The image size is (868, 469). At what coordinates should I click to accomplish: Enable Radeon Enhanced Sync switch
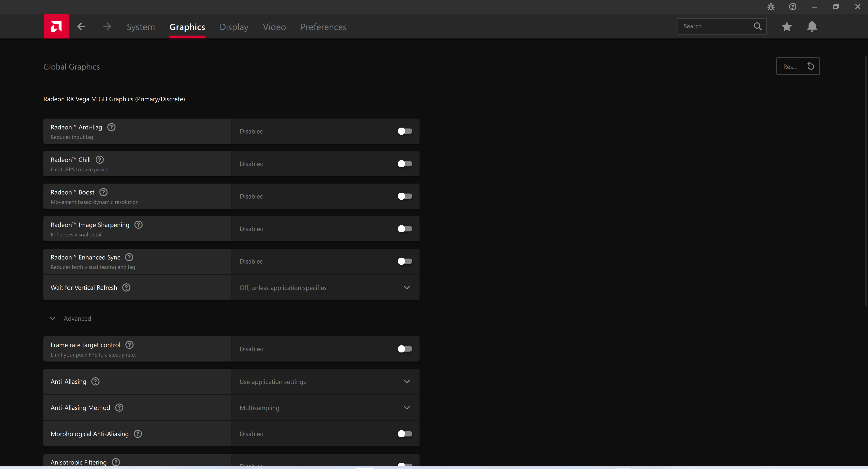click(x=405, y=261)
